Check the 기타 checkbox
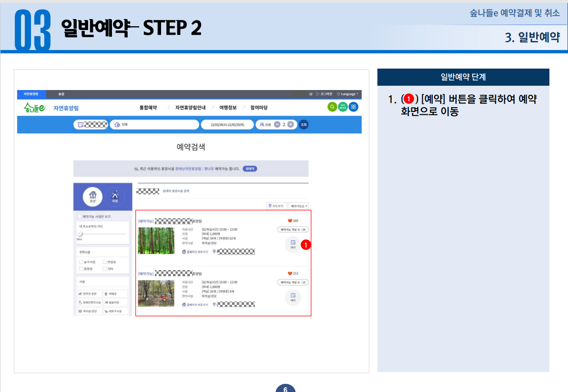568x392 pixels. point(105,269)
